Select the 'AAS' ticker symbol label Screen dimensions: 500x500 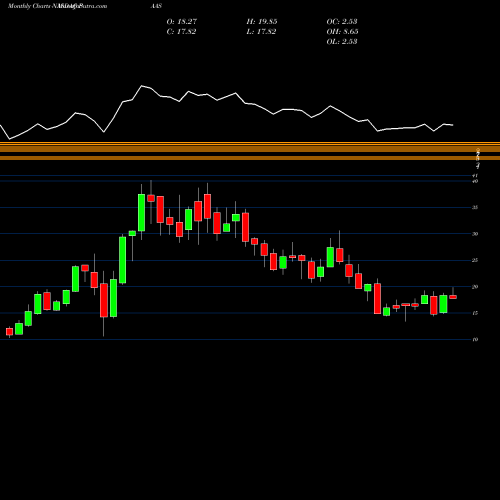(156, 6)
